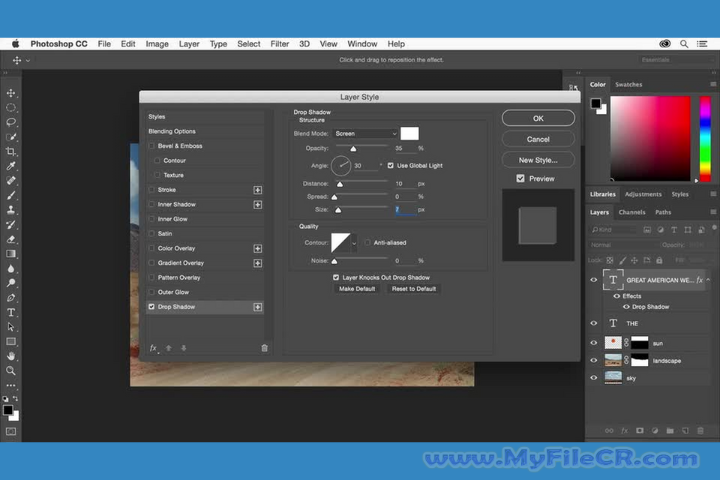This screenshot has height=480, width=720.
Task: Open the Filter menu
Action: 280,44
